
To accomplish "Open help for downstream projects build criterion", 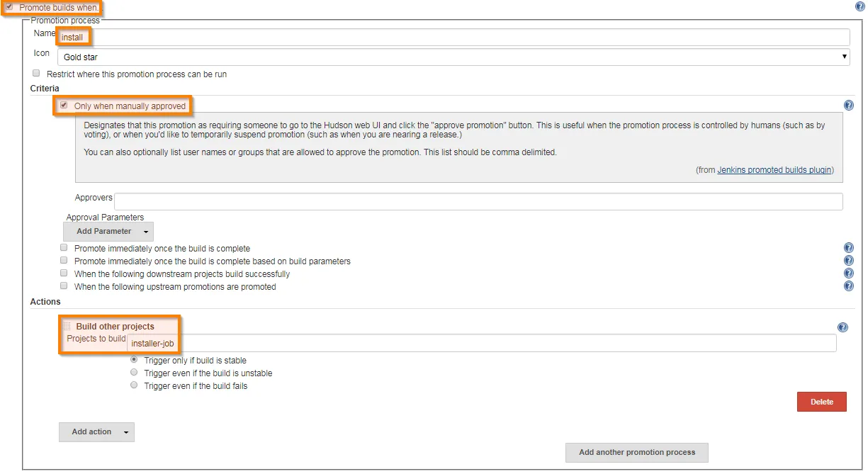I will point(848,273).
